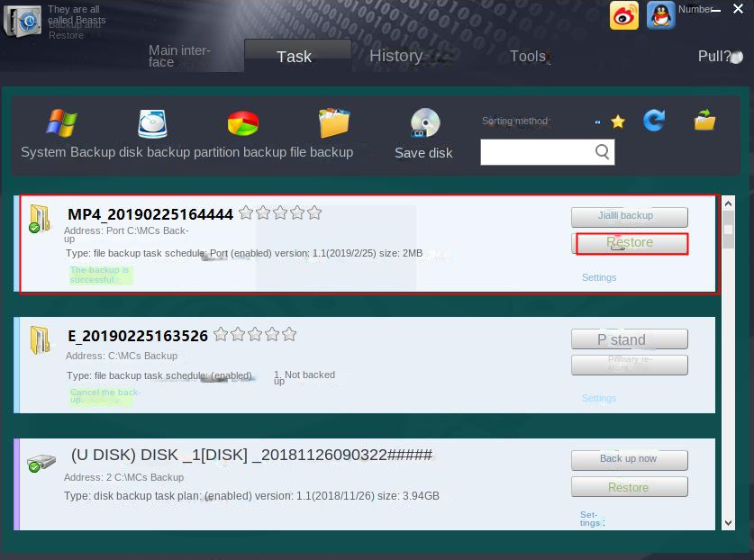Go to the Main interface tab
The width and height of the screenshot is (754, 560).
pyautogui.click(x=179, y=56)
